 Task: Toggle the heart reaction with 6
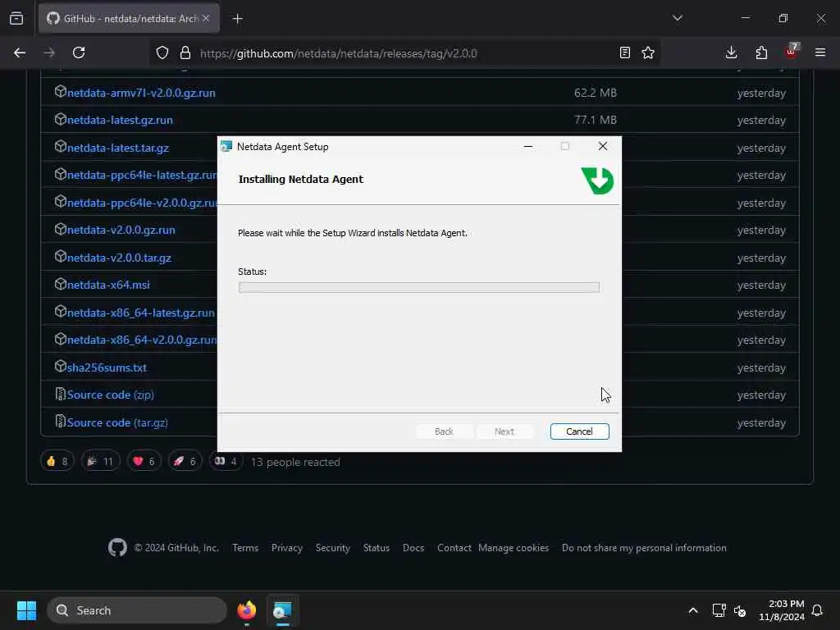pyautogui.click(x=144, y=461)
